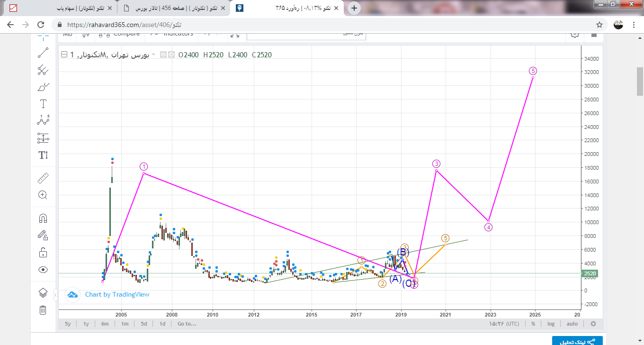Toggle hide all drawing tools eye
This screenshot has height=345, width=644.
coord(43,269)
